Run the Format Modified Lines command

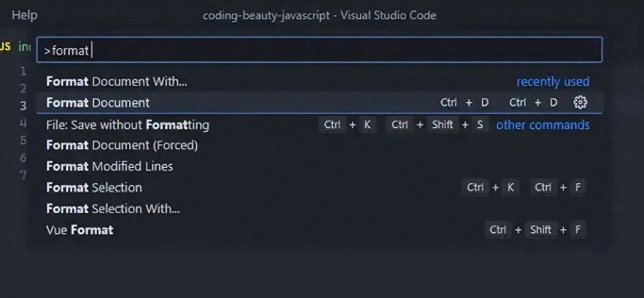coord(110,166)
